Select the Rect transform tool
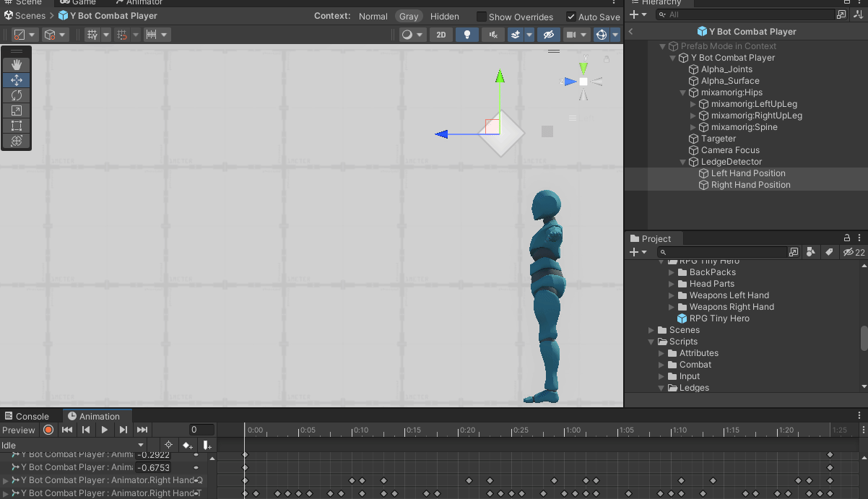The width and height of the screenshot is (868, 499). (17, 126)
